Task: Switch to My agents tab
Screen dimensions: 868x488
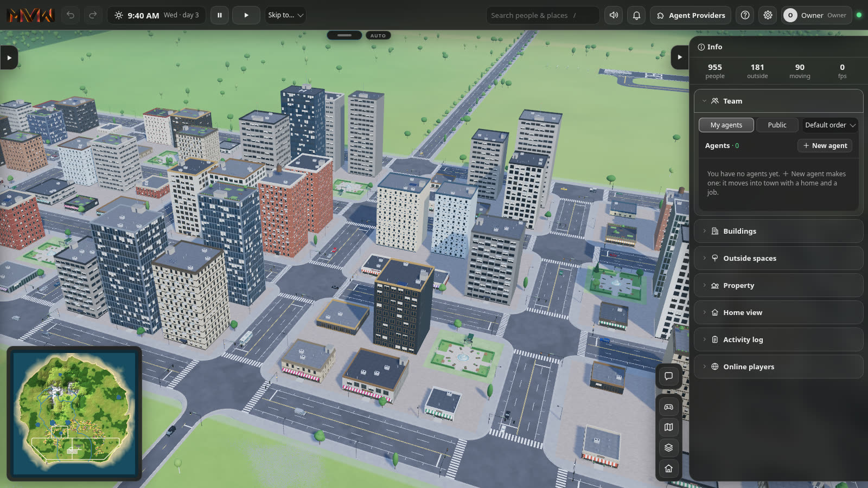Action: (726, 125)
